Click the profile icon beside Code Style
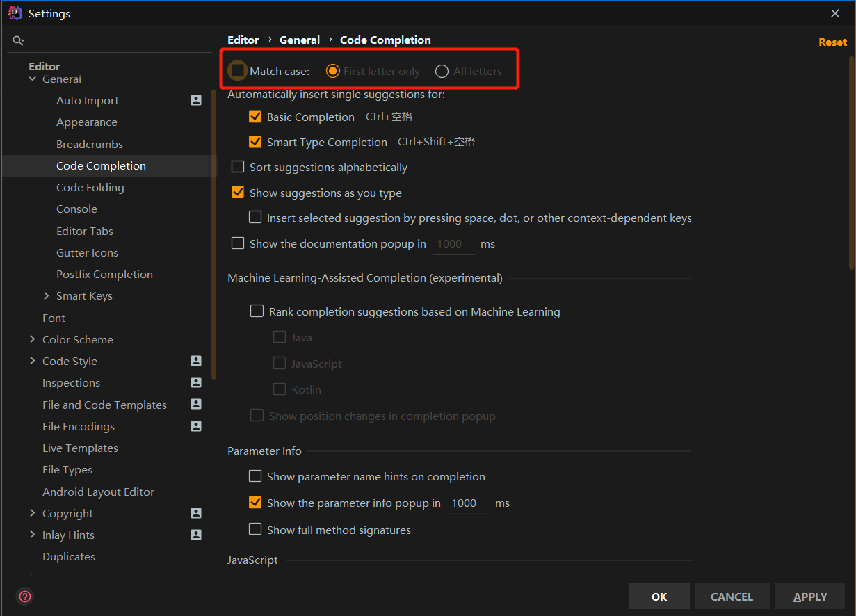The height and width of the screenshot is (616, 856). pyautogui.click(x=196, y=361)
